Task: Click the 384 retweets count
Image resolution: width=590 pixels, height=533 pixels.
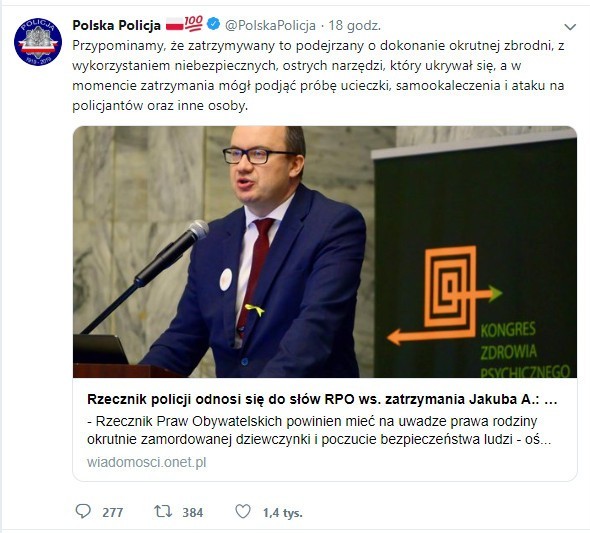Action: pos(193,512)
